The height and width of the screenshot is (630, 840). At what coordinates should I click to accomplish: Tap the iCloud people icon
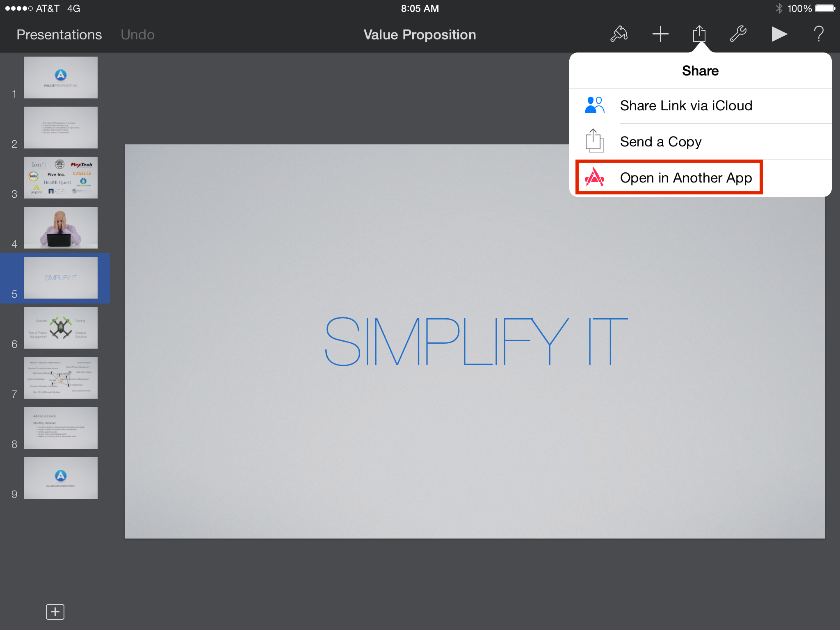(594, 105)
